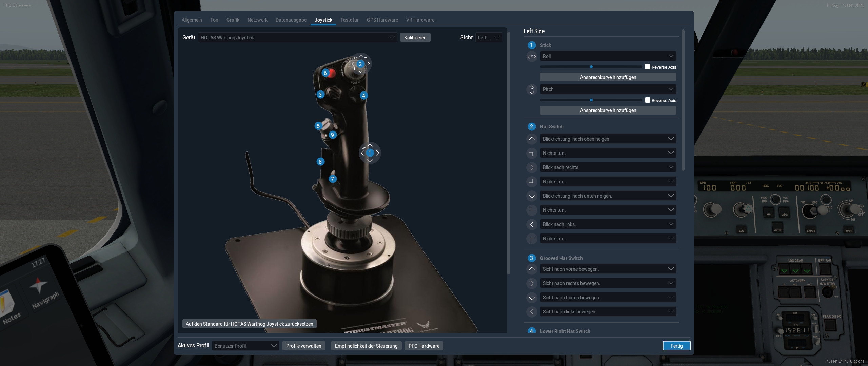Enable Reverse Axis for Roll
This screenshot has height=366, width=868.
pyautogui.click(x=648, y=67)
